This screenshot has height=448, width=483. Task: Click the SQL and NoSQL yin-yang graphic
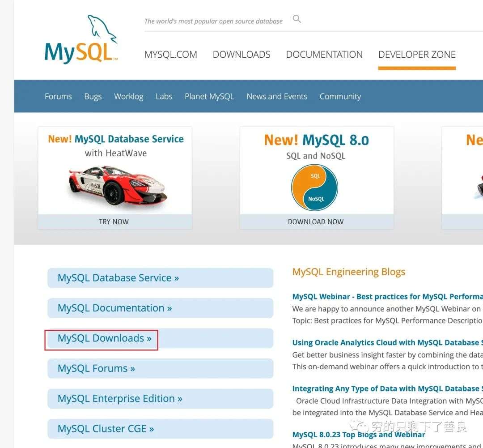314,188
